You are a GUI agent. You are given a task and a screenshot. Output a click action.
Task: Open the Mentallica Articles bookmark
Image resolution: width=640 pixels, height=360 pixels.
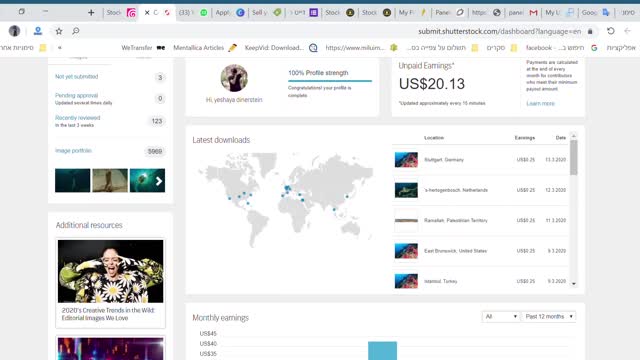pos(205,48)
